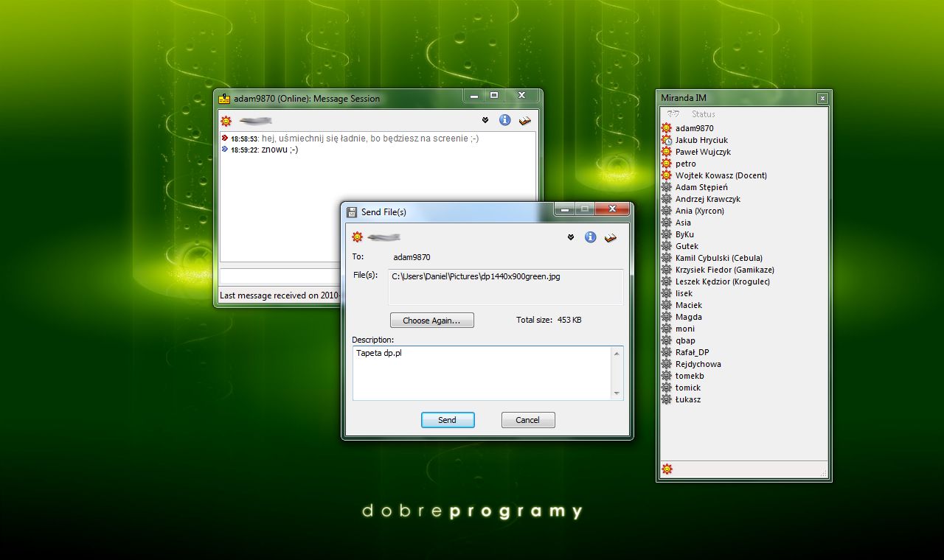Click the message input field in Message Session

coord(280,275)
